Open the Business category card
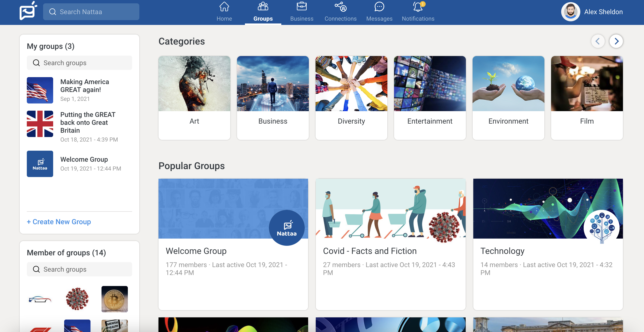The height and width of the screenshot is (332, 644). pyautogui.click(x=273, y=98)
